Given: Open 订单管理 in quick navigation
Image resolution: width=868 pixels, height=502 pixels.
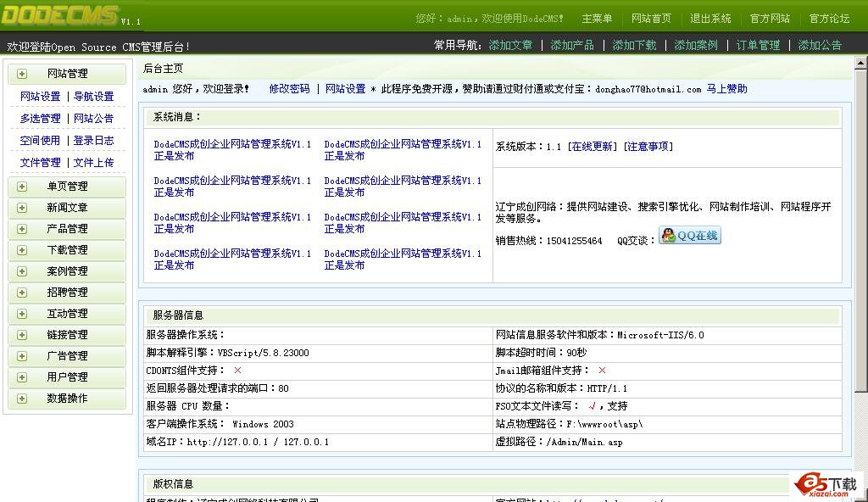Looking at the screenshot, I should [758, 45].
